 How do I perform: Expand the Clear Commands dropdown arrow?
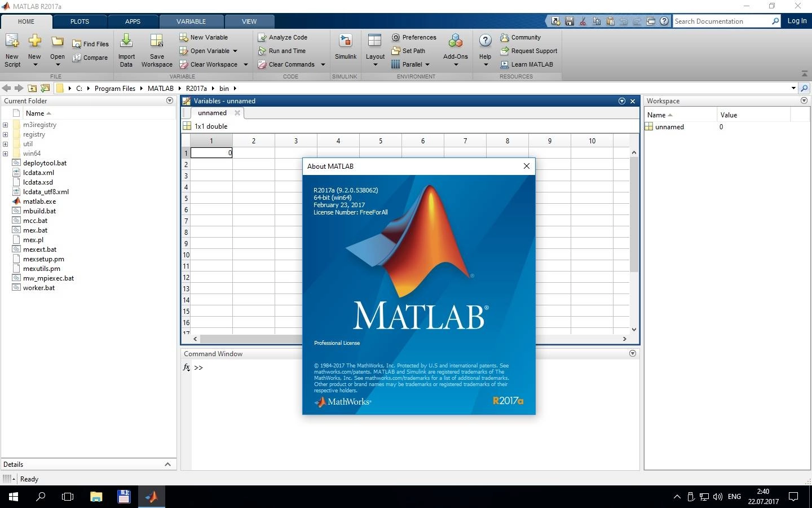(x=323, y=64)
